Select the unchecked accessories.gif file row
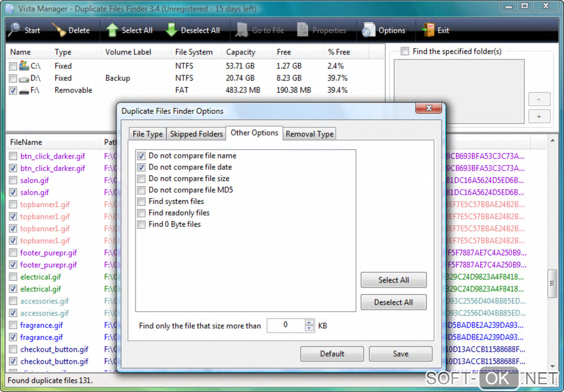Screen dimensions: 564x392 pos(44,301)
